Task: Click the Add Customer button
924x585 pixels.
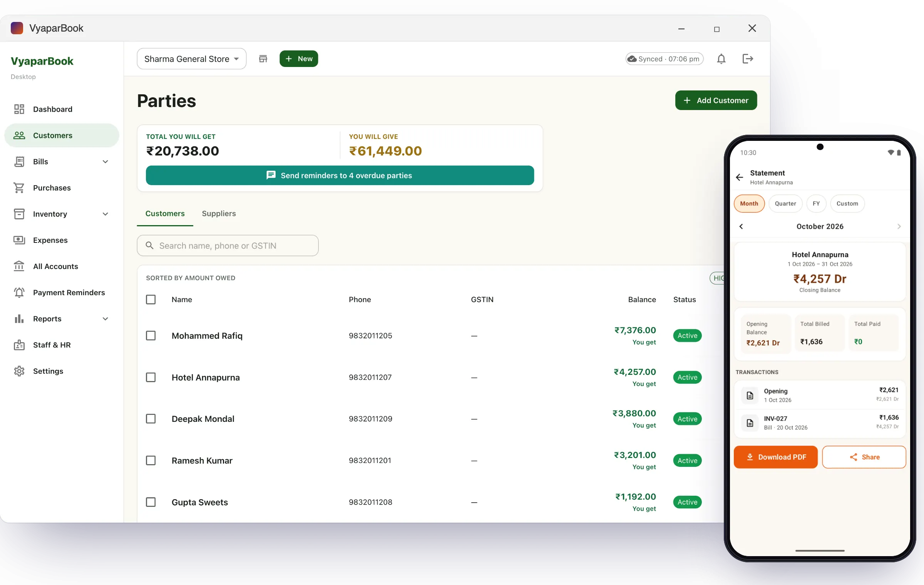Action: [716, 100]
